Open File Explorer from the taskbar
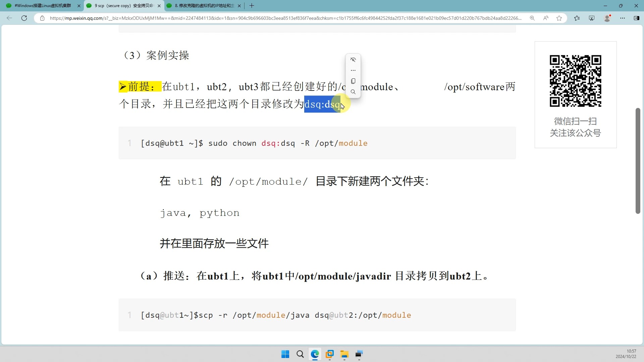The height and width of the screenshot is (362, 644). (344, 354)
